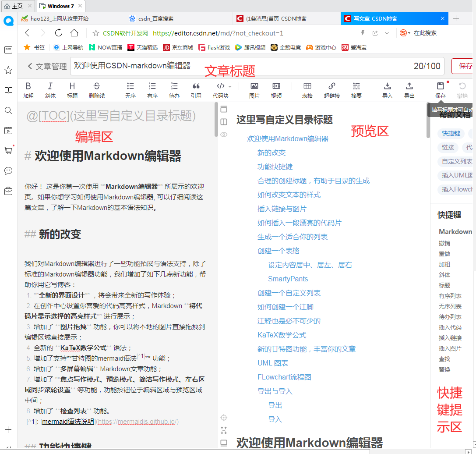Open 天猫精选 bookmark

click(x=143, y=47)
